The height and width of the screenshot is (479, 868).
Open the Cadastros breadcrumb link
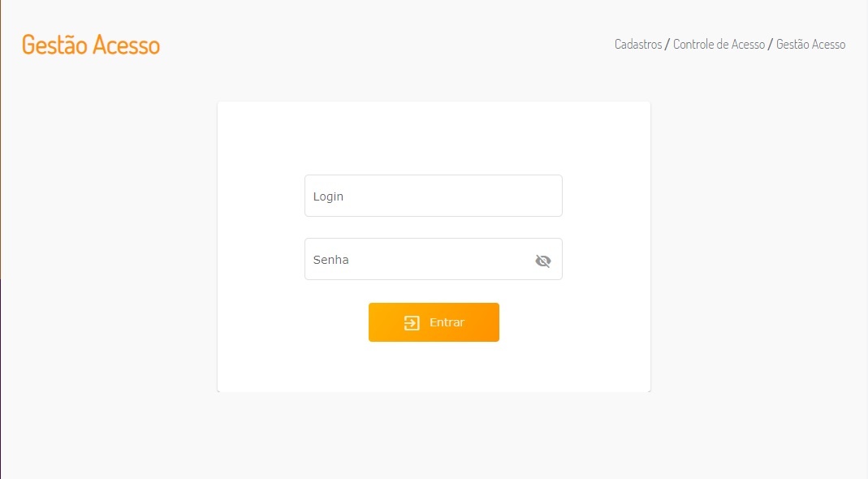coord(638,45)
